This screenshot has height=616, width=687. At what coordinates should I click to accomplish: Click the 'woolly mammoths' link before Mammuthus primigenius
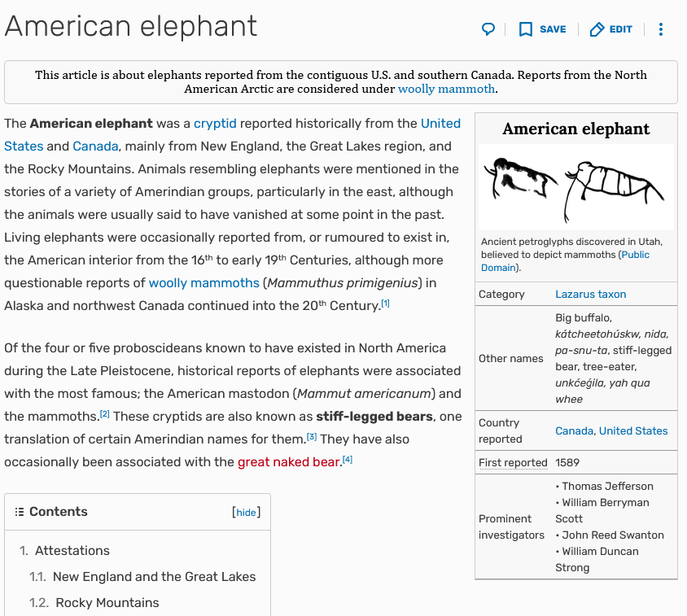pos(203,283)
